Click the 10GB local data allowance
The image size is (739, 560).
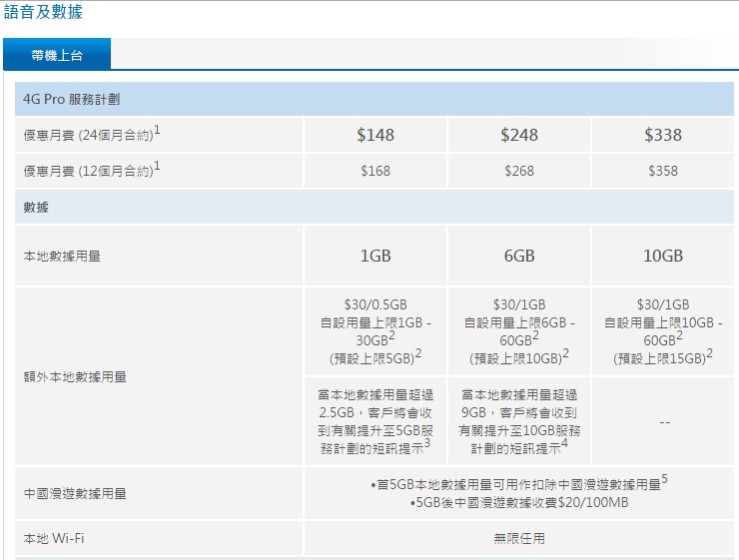663,257
